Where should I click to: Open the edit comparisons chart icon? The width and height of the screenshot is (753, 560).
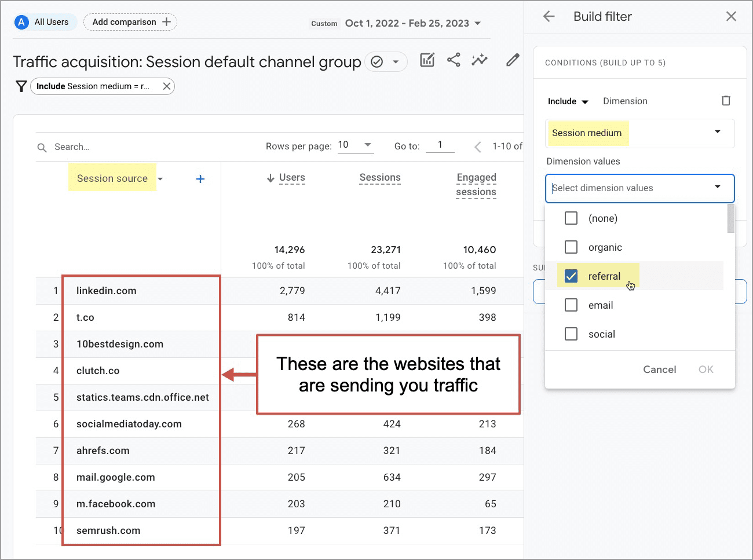(427, 60)
